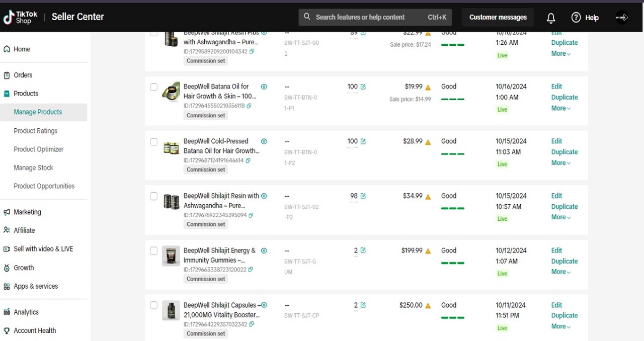Click the notification bell icon

coord(551,18)
